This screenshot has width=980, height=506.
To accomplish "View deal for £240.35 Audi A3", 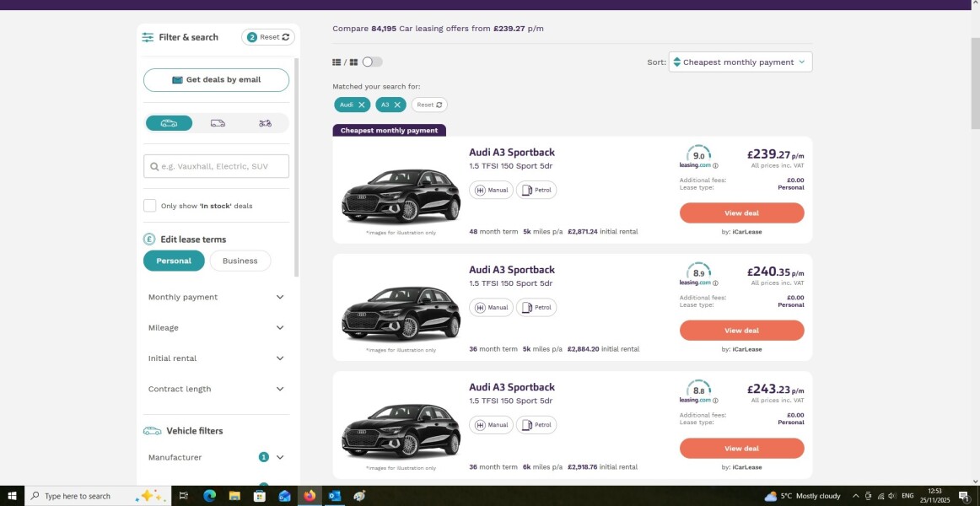I will point(742,331).
